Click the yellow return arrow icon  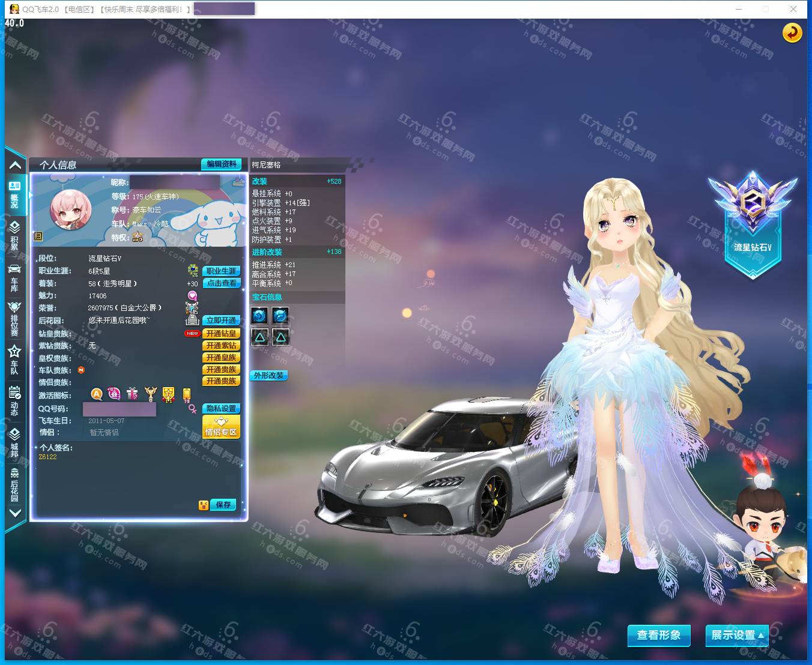pos(792,32)
